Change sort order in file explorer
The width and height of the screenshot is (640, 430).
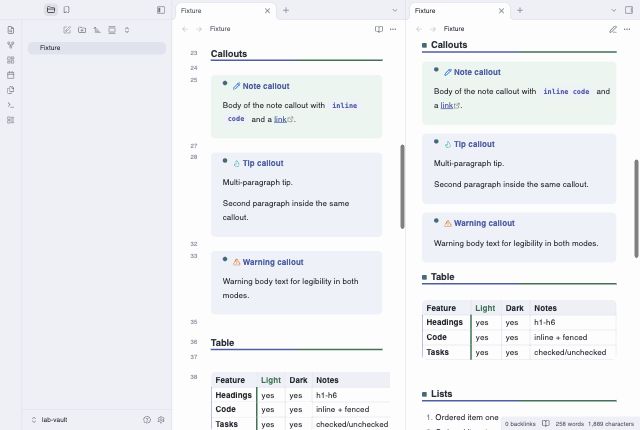click(x=97, y=30)
